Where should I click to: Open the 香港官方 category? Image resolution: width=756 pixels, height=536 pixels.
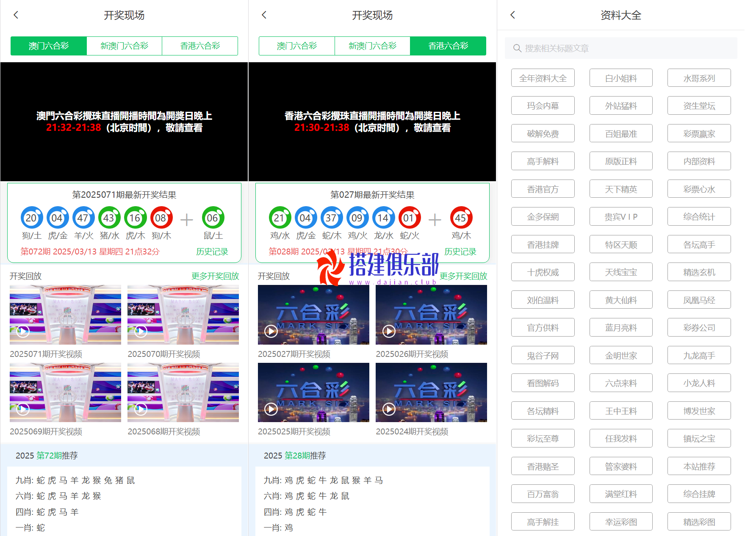tap(543, 189)
